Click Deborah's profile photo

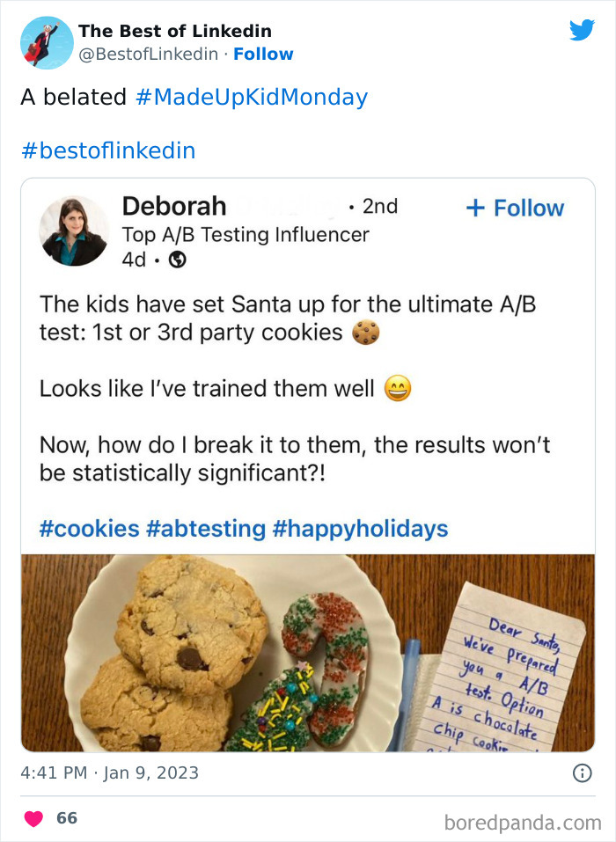pyautogui.click(x=74, y=231)
